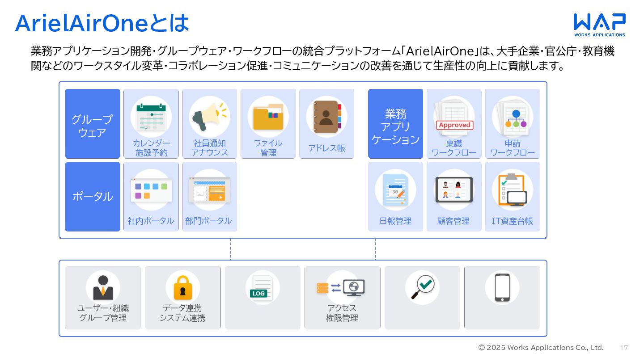This screenshot has height=362, width=644.
Task: Click the カレンダー施設予約 label
Action: point(151,148)
